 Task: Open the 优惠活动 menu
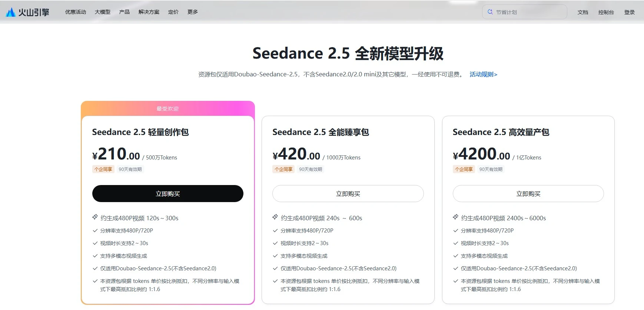coord(76,12)
